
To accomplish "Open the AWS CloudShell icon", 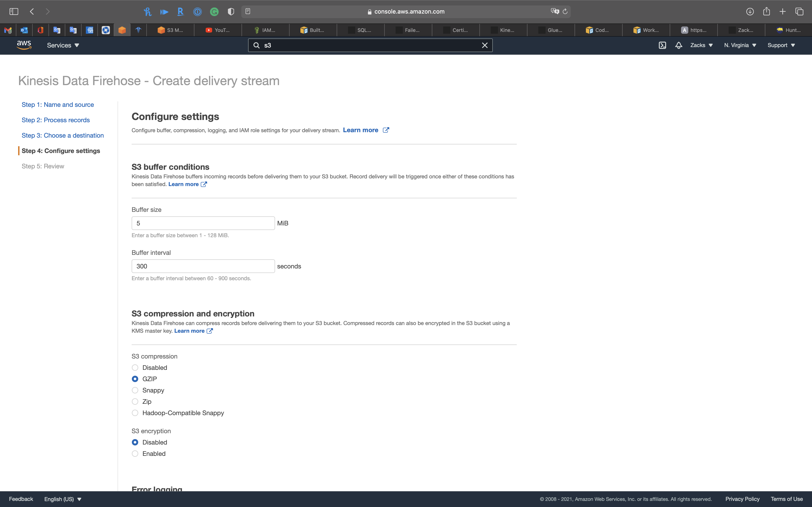I will point(662,45).
